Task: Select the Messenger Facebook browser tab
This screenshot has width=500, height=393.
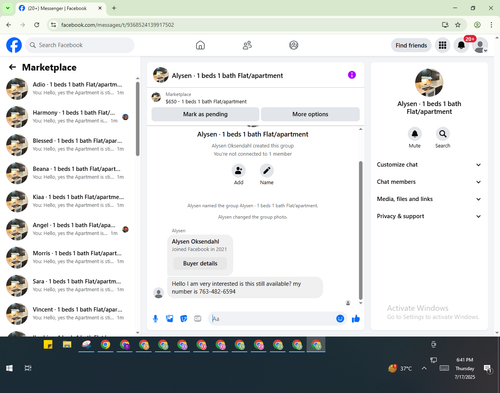Action: click(x=60, y=8)
